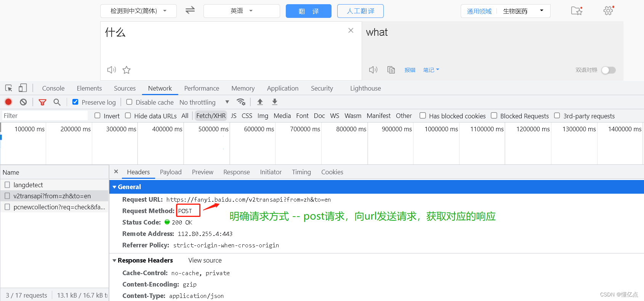
Task: Click the 报错 report error link
Action: coord(410,70)
